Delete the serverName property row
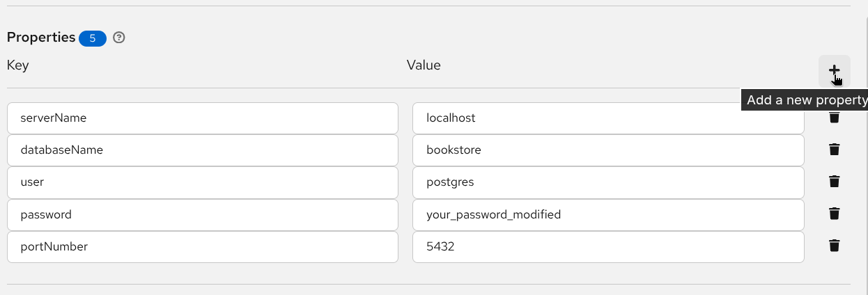 coord(834,118)
